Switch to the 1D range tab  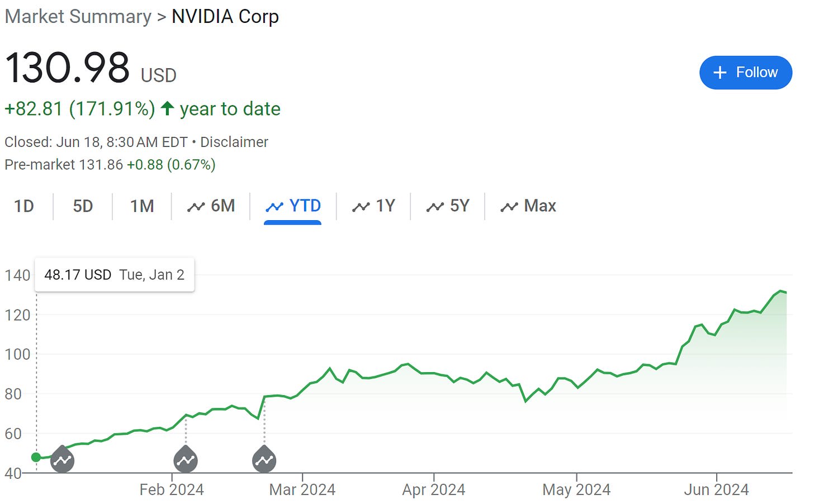point(24,206)
